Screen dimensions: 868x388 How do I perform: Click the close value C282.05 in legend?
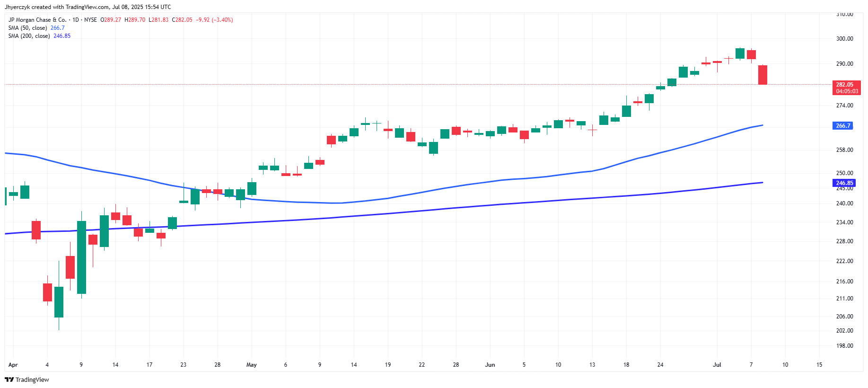[x=182, y=20]
